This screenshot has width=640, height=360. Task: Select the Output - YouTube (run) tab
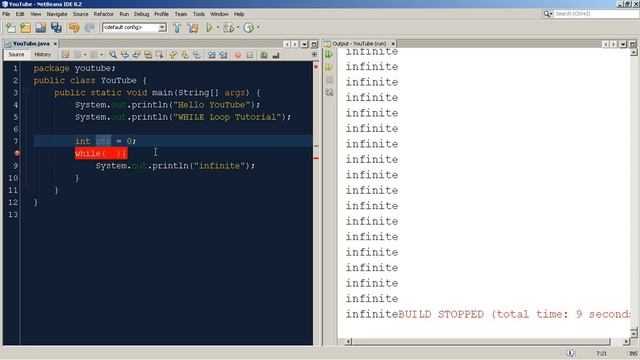[x=359, y=43]
